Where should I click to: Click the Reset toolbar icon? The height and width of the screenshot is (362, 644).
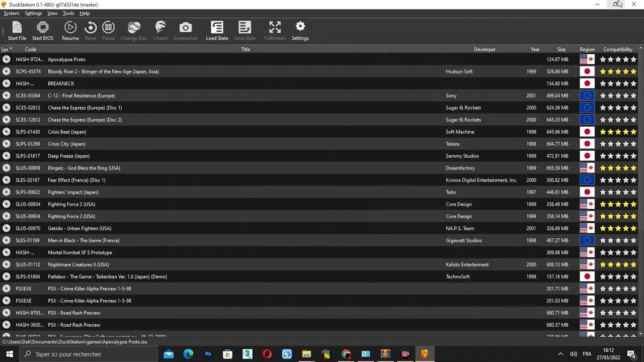91,31
